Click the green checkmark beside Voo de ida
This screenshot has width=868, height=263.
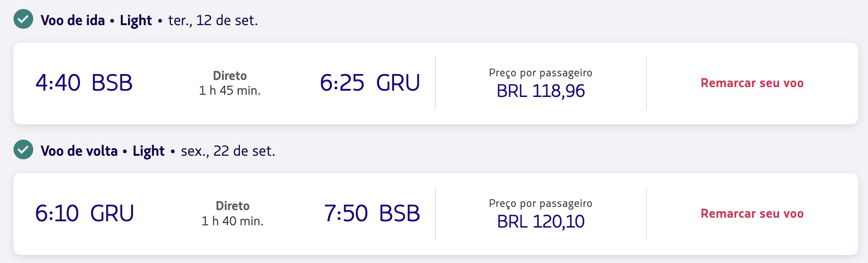pyautogui.click(x=23, y=19)
